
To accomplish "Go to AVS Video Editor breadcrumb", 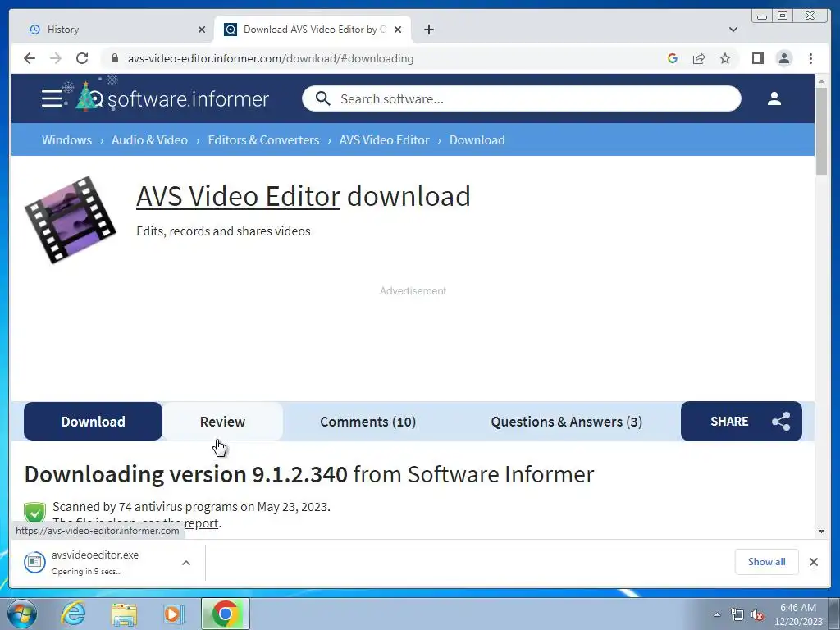I will coord(384,139).
